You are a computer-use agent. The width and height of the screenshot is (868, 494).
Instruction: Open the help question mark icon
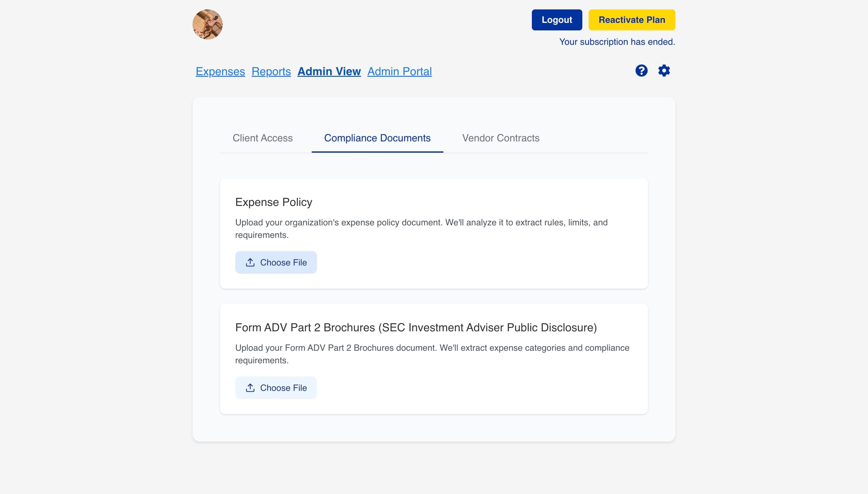(x=641, y=71)
